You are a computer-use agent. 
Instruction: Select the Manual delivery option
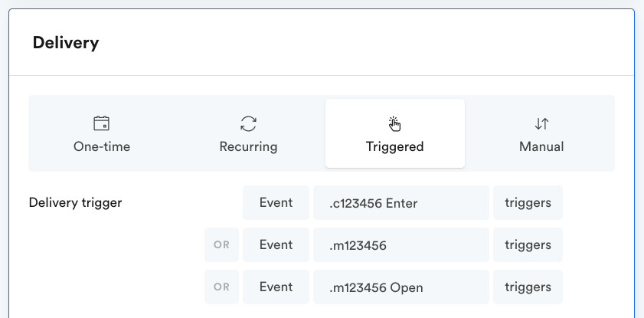[541, 133]
